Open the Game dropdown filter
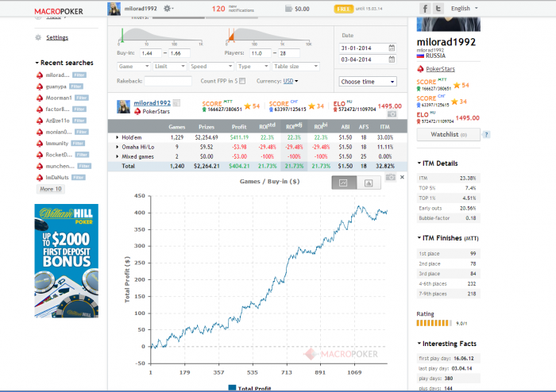This screenshot has height=392, width=556. pyautogui.click(x=133, y=66)
